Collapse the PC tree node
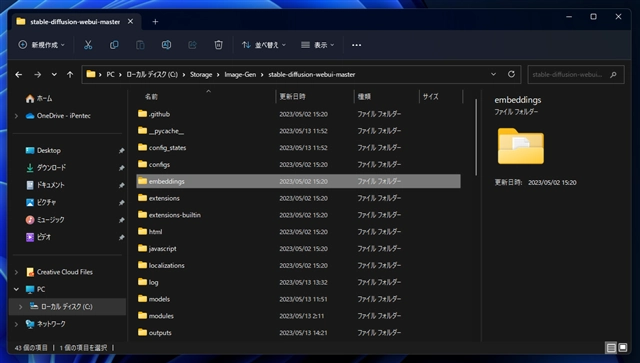 pos(16,289)
